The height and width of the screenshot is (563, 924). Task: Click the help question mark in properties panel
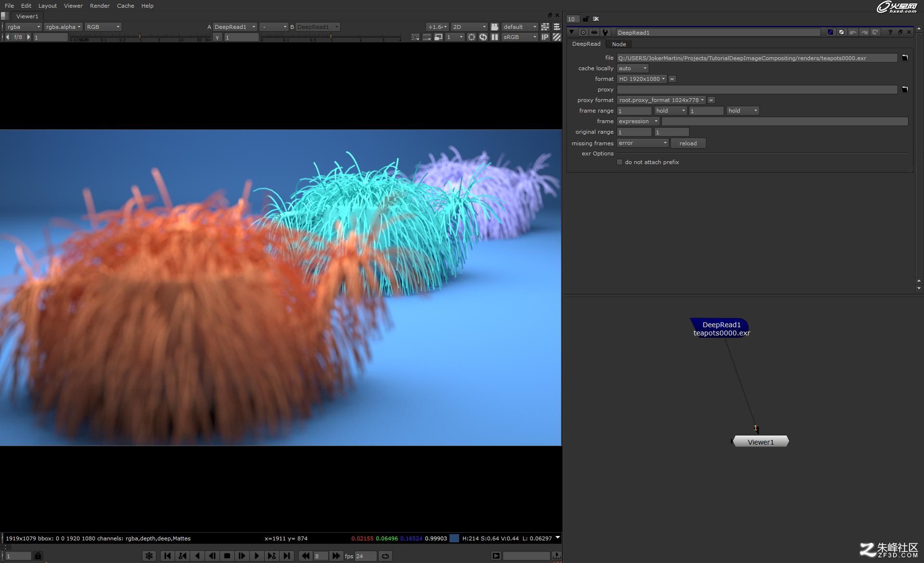click(890, 32)
